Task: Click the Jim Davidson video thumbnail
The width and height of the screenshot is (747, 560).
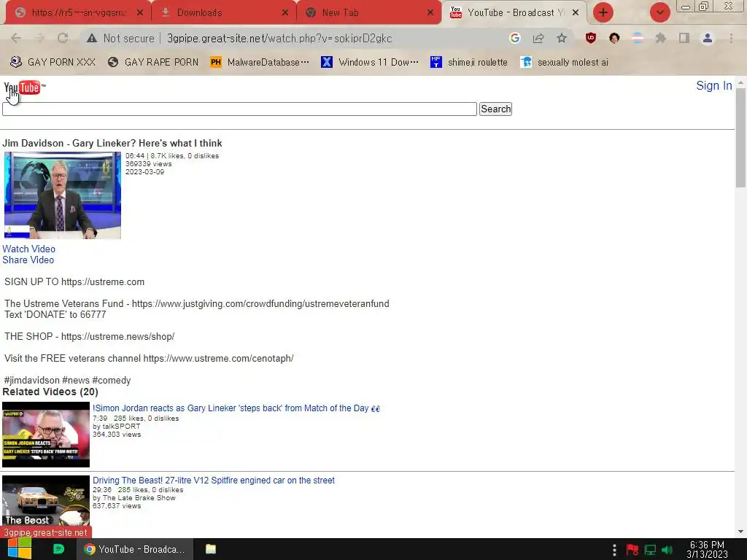Action: click(x=63, y=195)
